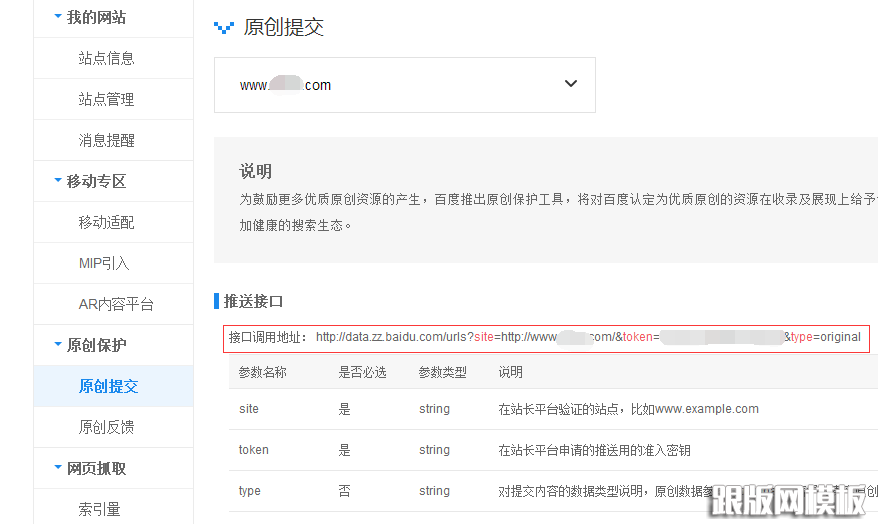The height and width of the screenshot is (524, 878).
Task: Click the 原创提交 title logo icon
Action: 224,28
